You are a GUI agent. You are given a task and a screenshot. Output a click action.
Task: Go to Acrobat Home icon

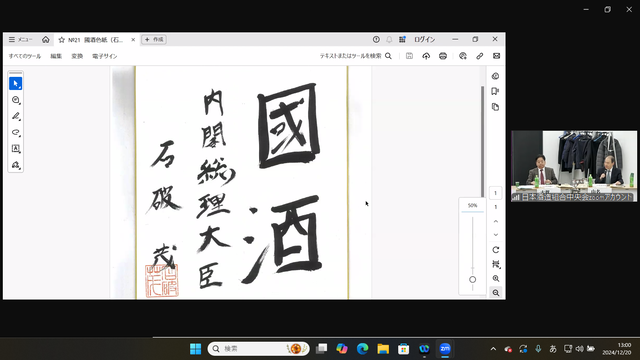pyautogui.click(x=46, y=40)
